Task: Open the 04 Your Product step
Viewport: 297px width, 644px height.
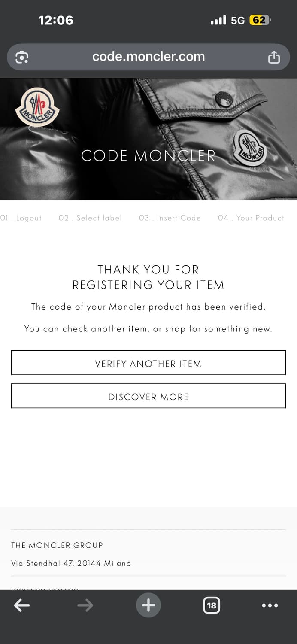Action: click(251, 218)
